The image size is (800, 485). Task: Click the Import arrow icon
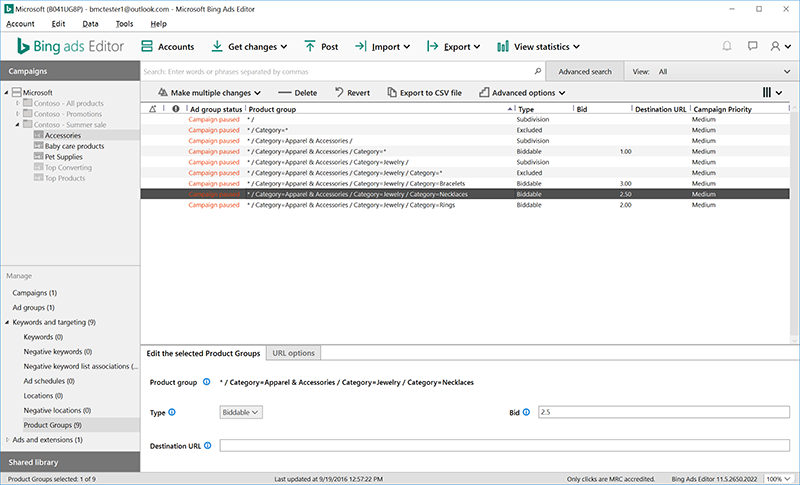(361, 46)
